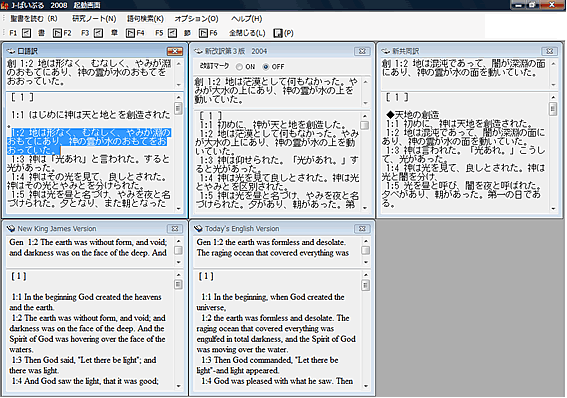This screenshot has height=398, width=567.
Task: Open the 聖書を読む(R) menu
Action: 34,18
